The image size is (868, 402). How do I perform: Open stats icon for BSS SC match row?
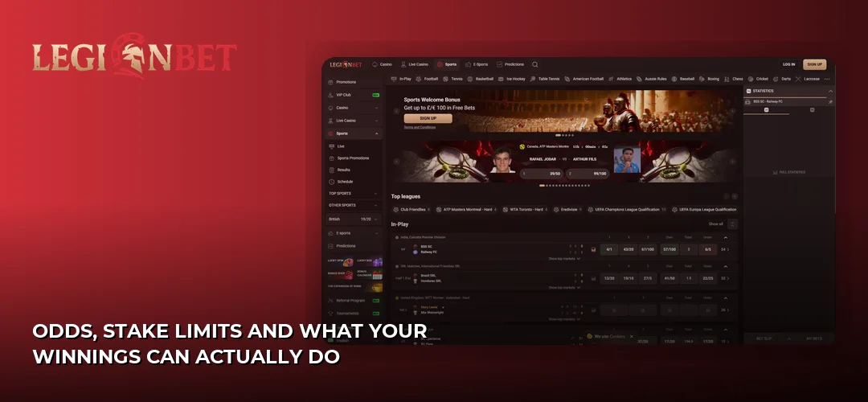pyautogui.click(x=593, y=250)
